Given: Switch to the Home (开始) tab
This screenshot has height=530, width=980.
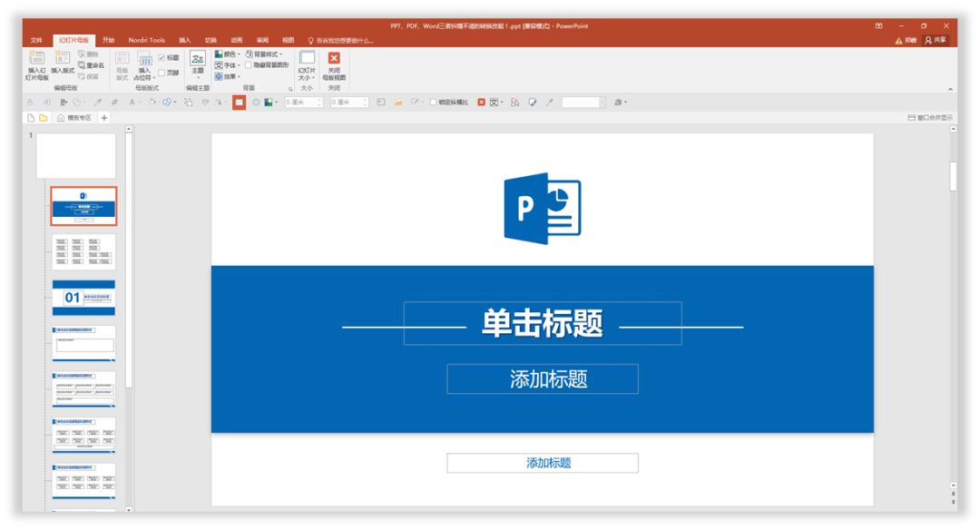Looking at the screenshot, I should [x=109, y=40].
